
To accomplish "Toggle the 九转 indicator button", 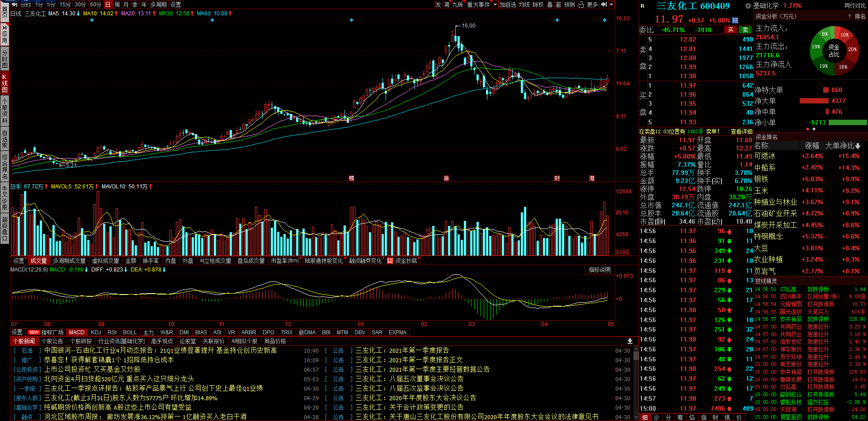I will tap(458, 5).
